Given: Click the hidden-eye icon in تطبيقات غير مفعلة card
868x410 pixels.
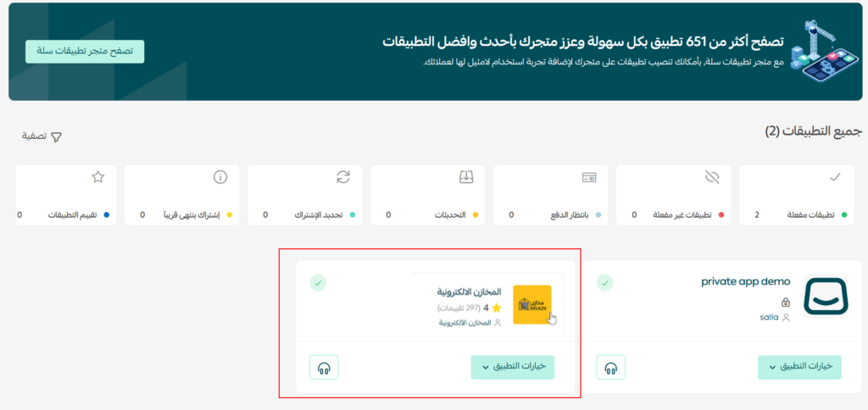Looking at the screenshot, I should [711, 177].
